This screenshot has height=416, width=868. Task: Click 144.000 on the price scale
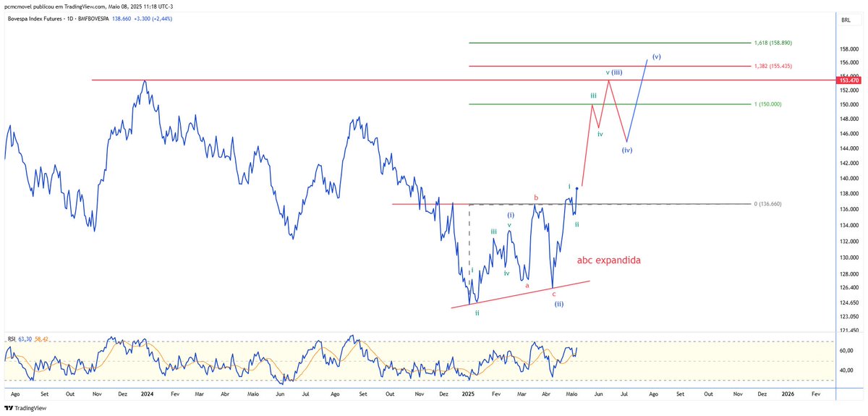(x=848, y=148)
